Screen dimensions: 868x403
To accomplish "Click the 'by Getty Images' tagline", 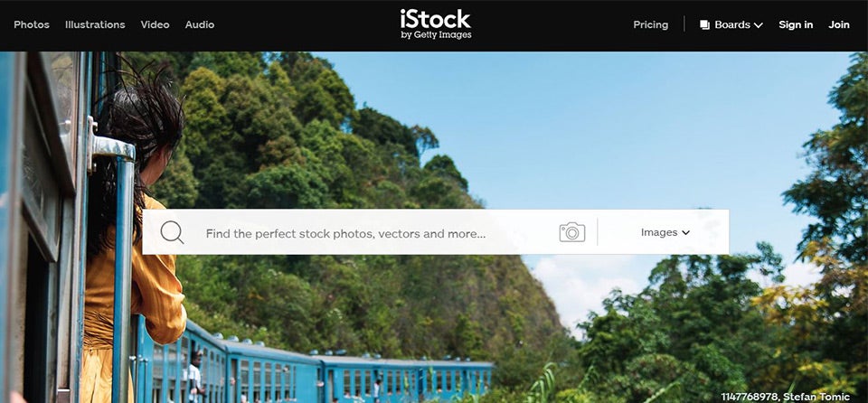I will click(x=436, y=35).
